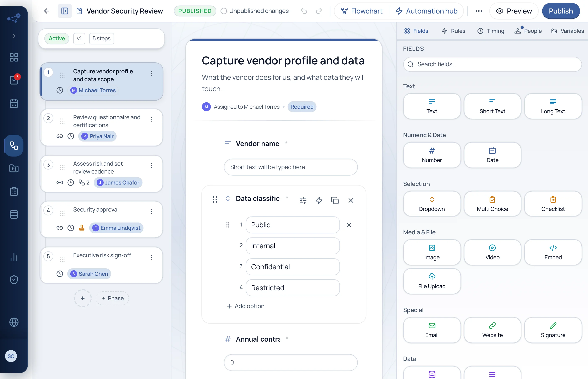Remove the Data classification field

351,200
